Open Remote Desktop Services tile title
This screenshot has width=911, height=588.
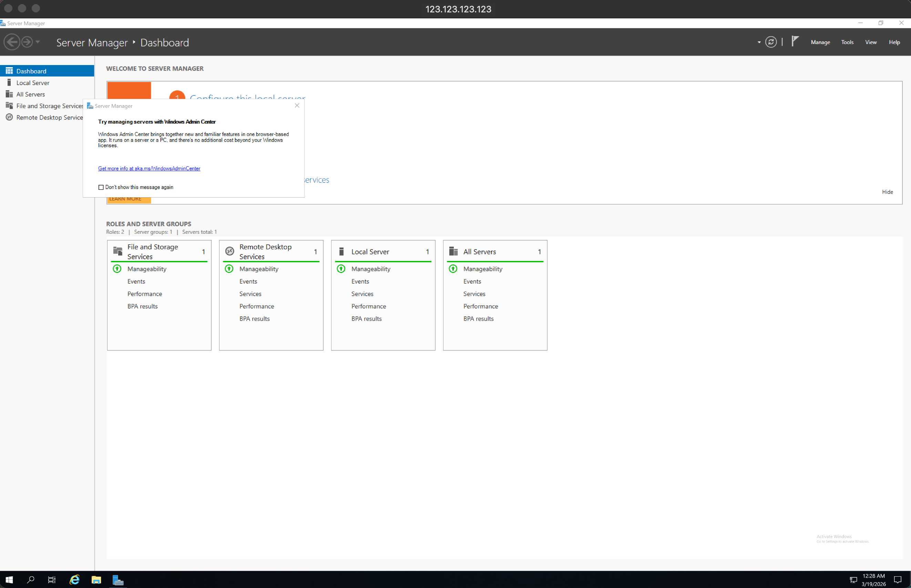point(265,252)
